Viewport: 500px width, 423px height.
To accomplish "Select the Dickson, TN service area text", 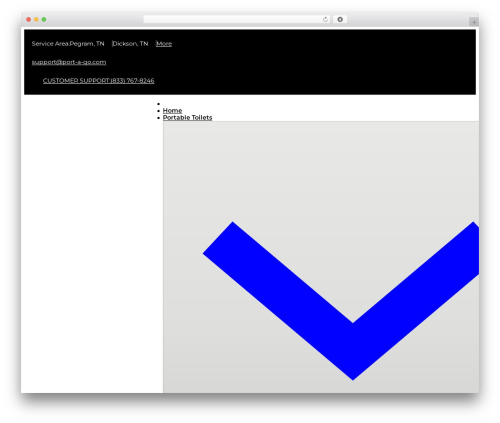I will pyautogui.click(x=130, y=44).
